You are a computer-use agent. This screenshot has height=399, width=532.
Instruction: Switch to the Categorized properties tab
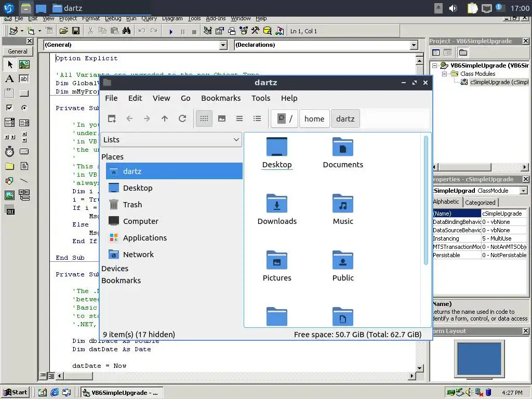click(480, 203)
